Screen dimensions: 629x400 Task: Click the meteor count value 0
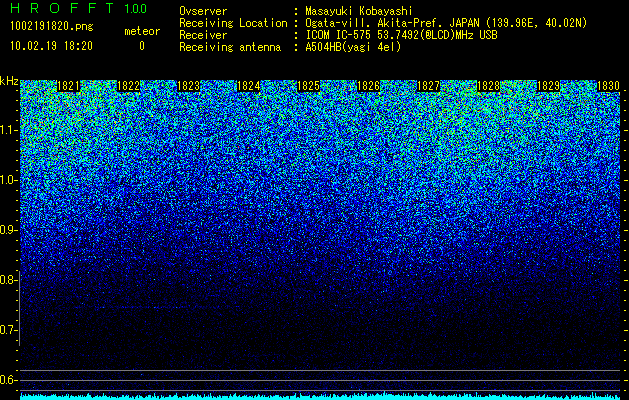142,46
